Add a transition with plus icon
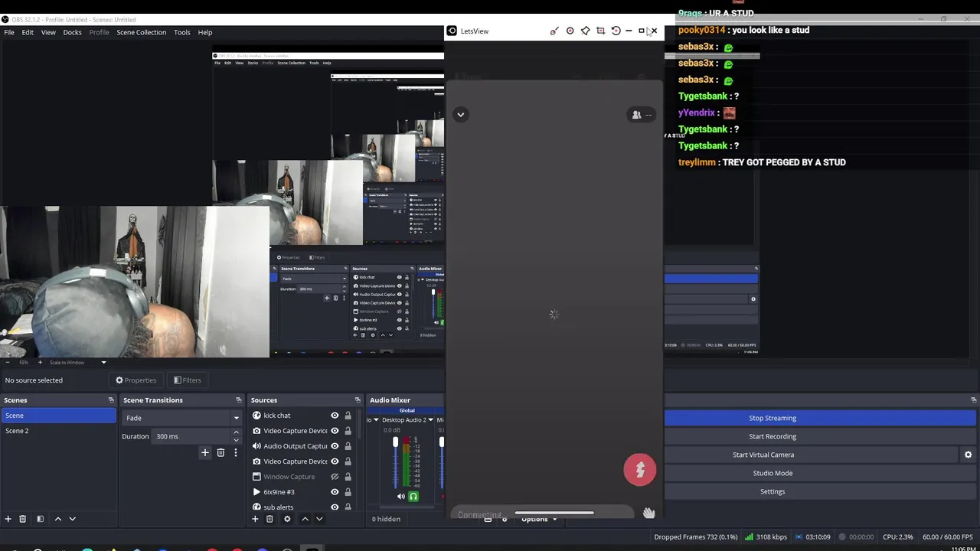 pos(204,453)
